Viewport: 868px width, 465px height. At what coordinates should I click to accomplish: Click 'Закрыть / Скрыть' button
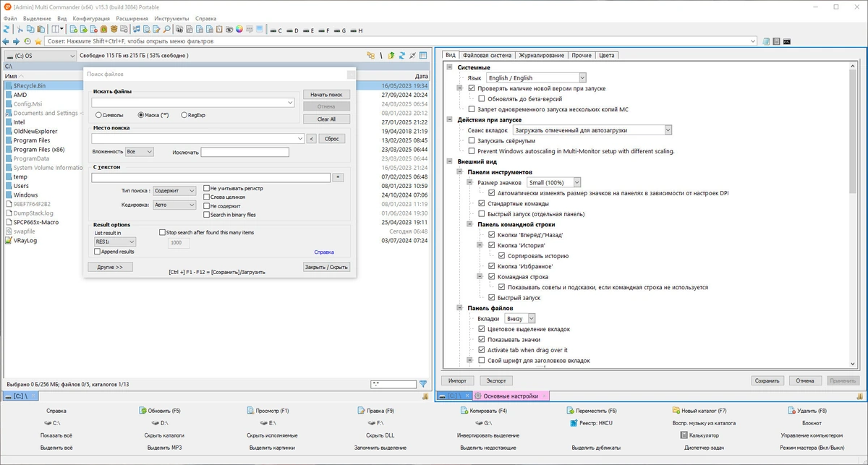(x=326, y=267)
